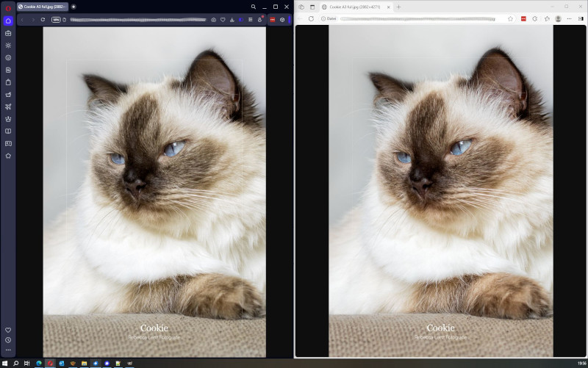The width and height of the screenshot is (588, 368).
Task: Click the red extension icon in Edge toolbar
Action: (523, 18)
